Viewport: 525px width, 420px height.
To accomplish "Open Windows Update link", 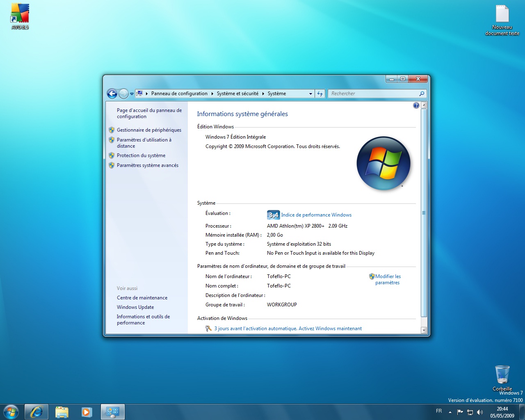I will click(135, 307).
